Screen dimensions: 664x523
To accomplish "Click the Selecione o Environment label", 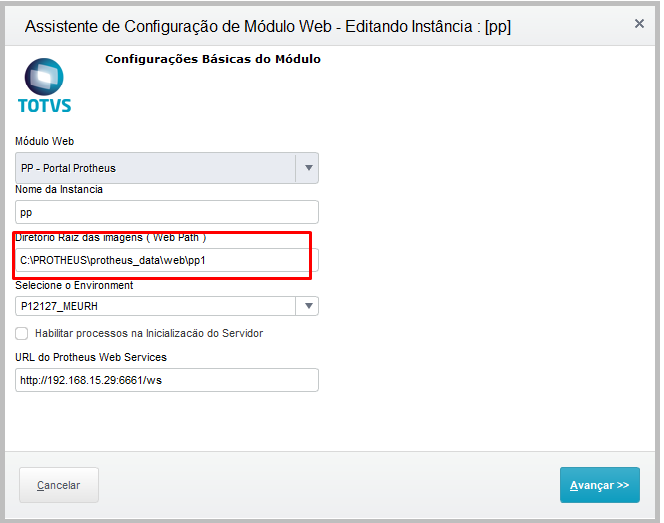I will pos(74,285).
